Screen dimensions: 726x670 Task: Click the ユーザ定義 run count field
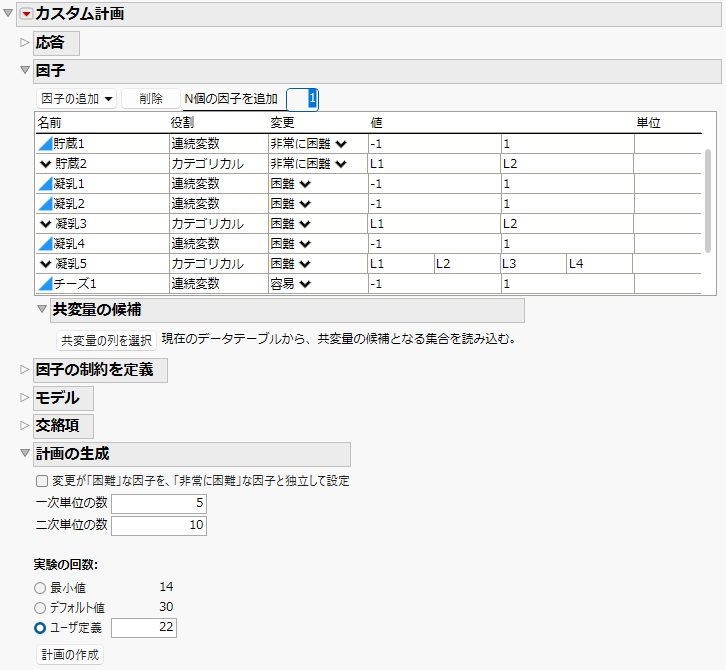pos(144,628)
